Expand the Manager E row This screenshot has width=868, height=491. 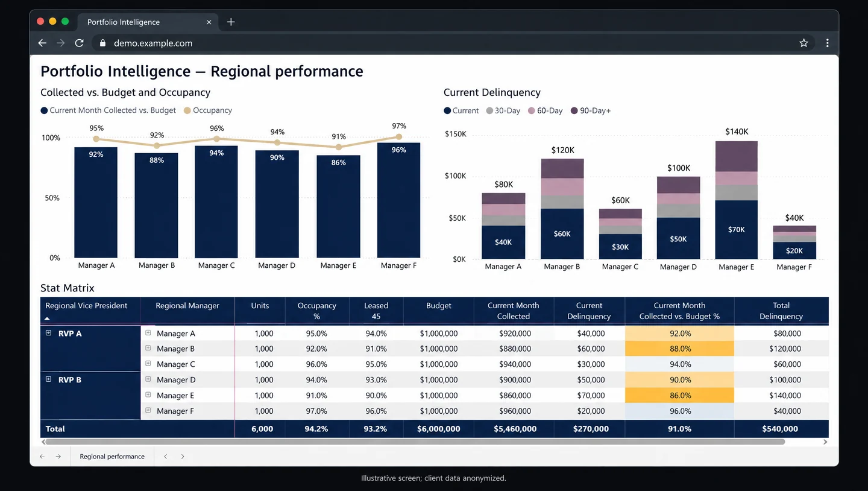148,394
